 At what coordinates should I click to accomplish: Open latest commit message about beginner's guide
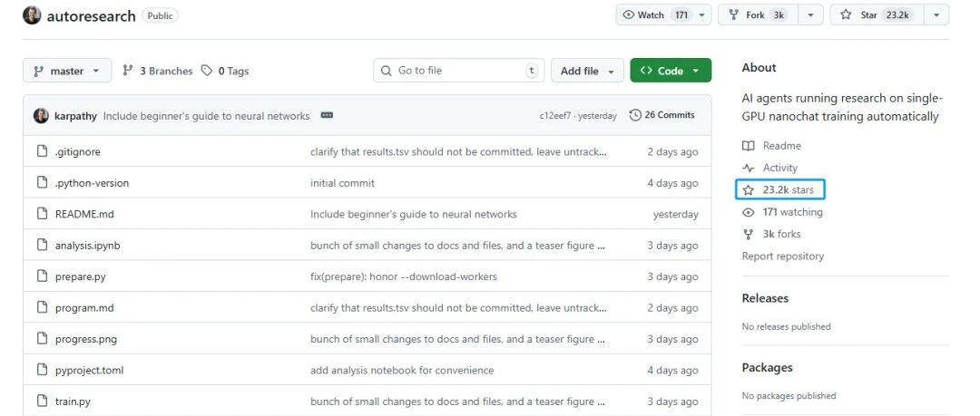pos(206,116)
